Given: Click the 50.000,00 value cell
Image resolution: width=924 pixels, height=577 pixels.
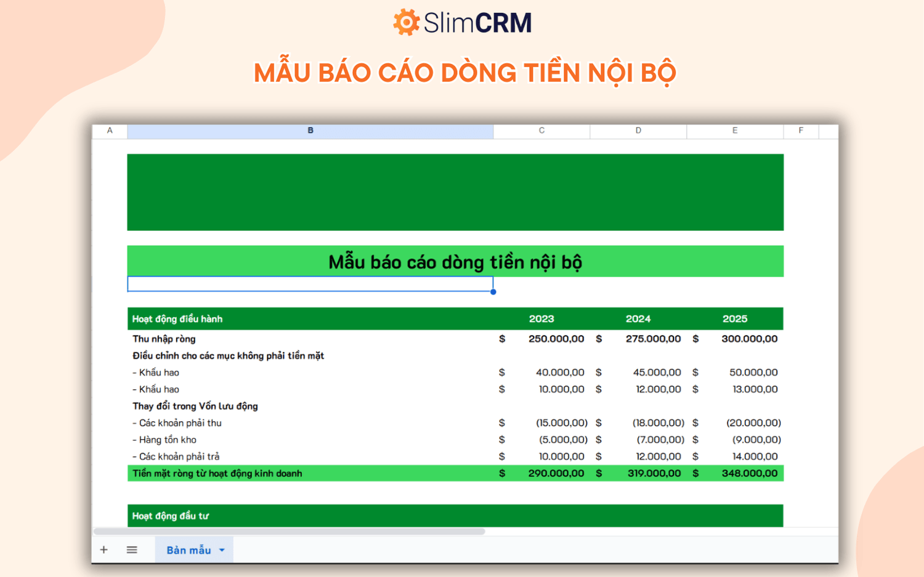Looking at the screenshot, I should click(x=735, y=373).
